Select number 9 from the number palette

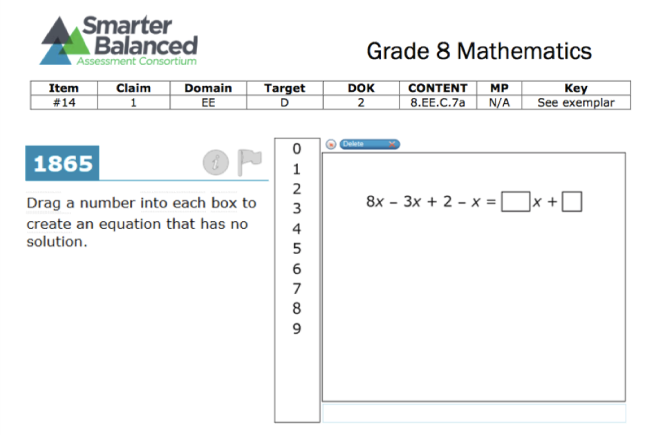point(297,329)
